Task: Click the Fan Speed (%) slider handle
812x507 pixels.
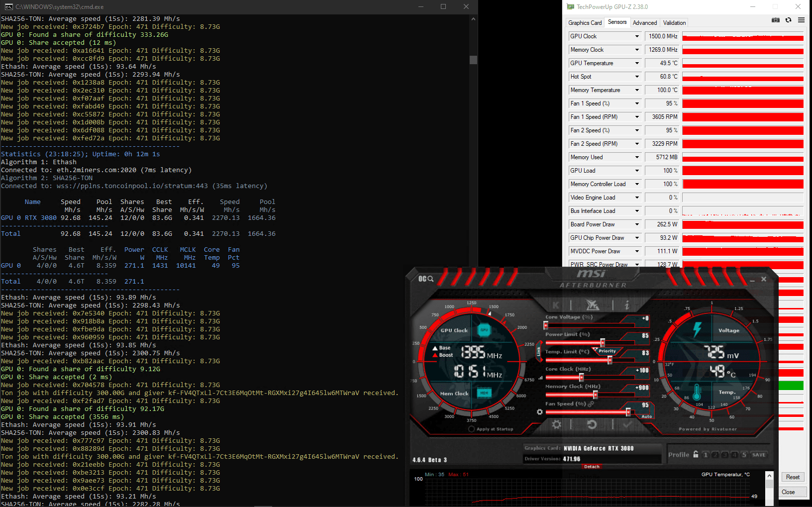Action: click(x=628, y=412)
